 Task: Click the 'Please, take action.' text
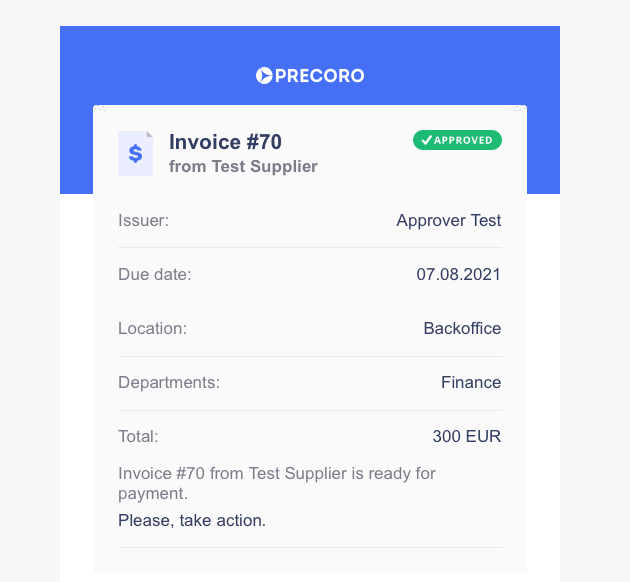point(192,521)
